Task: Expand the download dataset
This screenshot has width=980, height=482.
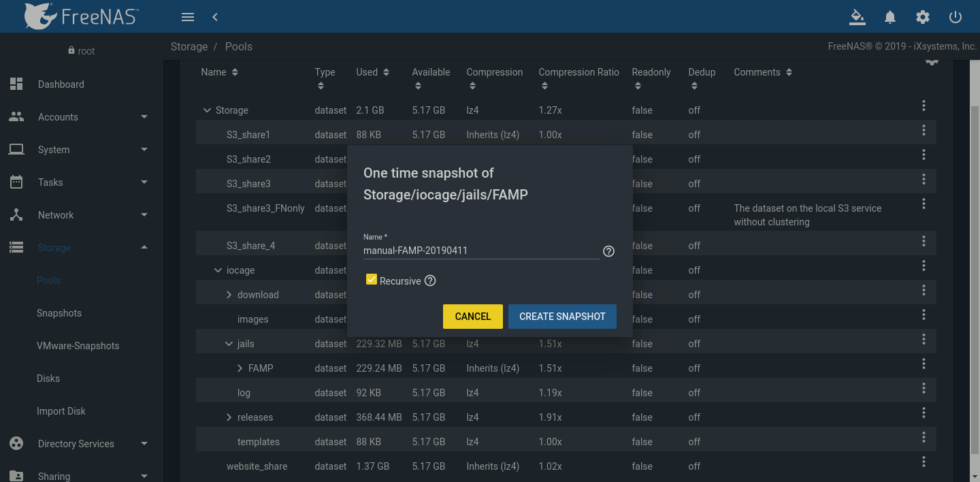Action: (x=229, y=295)
